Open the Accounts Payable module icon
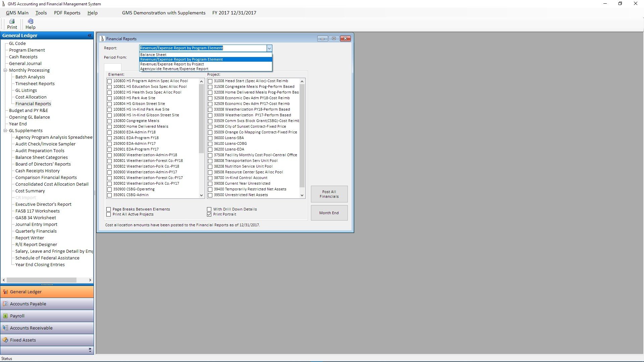644x362 pixels. [x=5, y=304]
